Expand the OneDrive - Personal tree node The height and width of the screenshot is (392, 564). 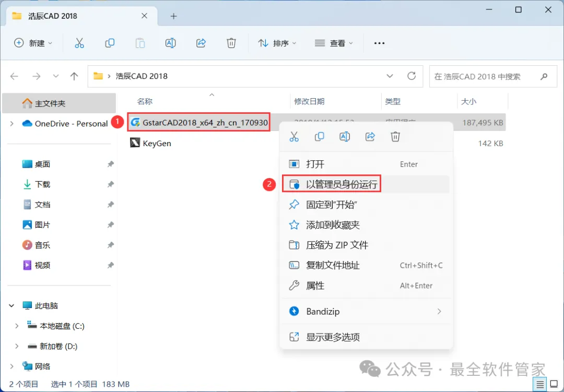12,124
